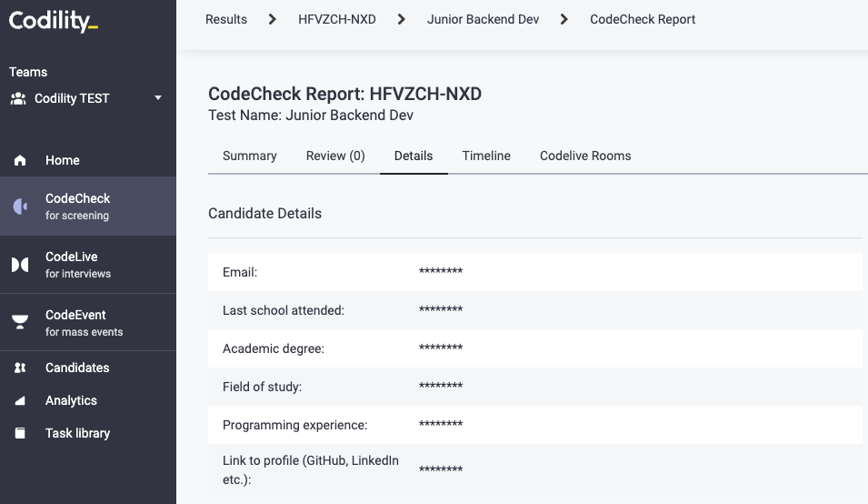Switch to the Review (0) tab

click(x=335, y=156)
